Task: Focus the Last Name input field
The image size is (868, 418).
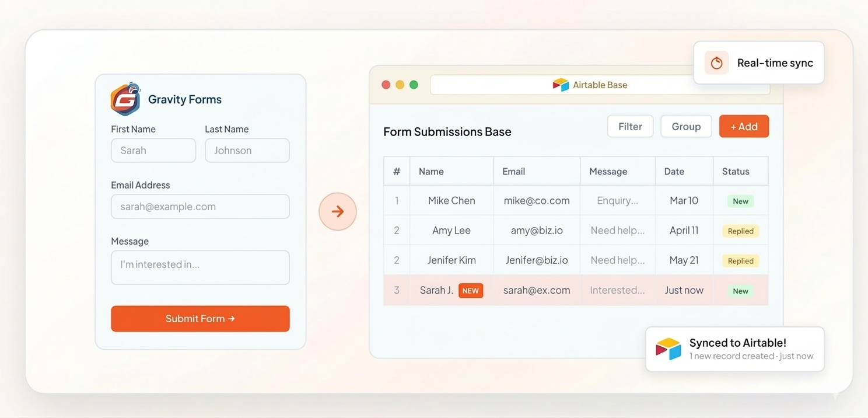Action: pyautogui.click(x=247, y=150)
